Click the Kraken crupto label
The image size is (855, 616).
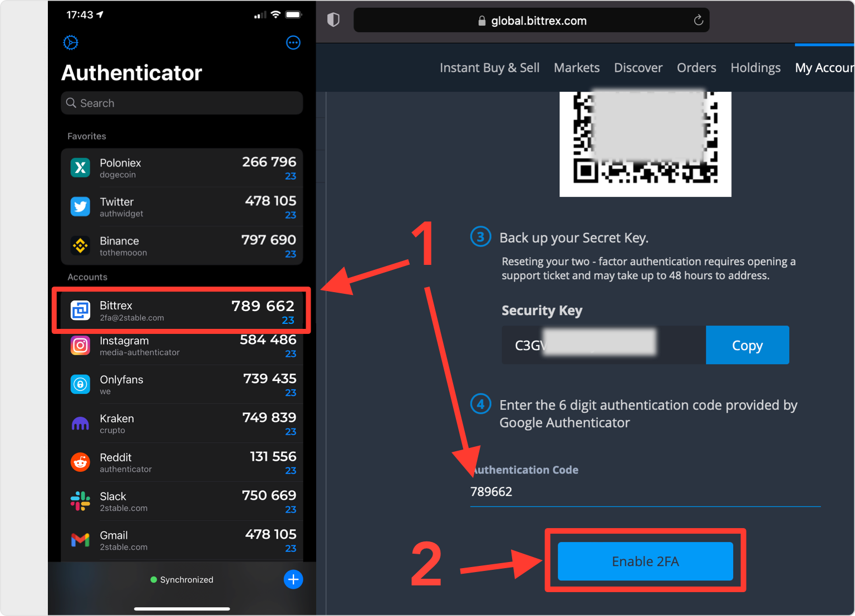[112, 431]
